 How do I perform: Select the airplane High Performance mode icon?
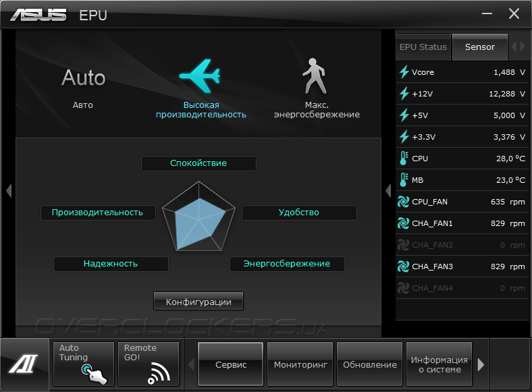tap(201, 76)
